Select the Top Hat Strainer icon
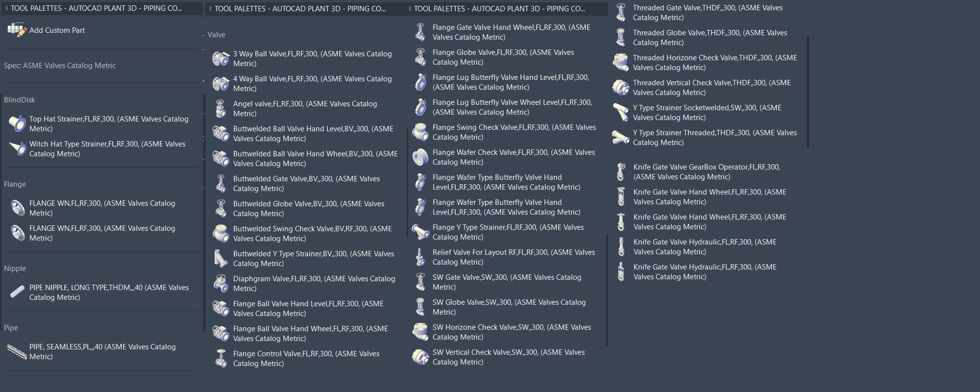Viewport: 980px width, 392px height. point(18,124)
